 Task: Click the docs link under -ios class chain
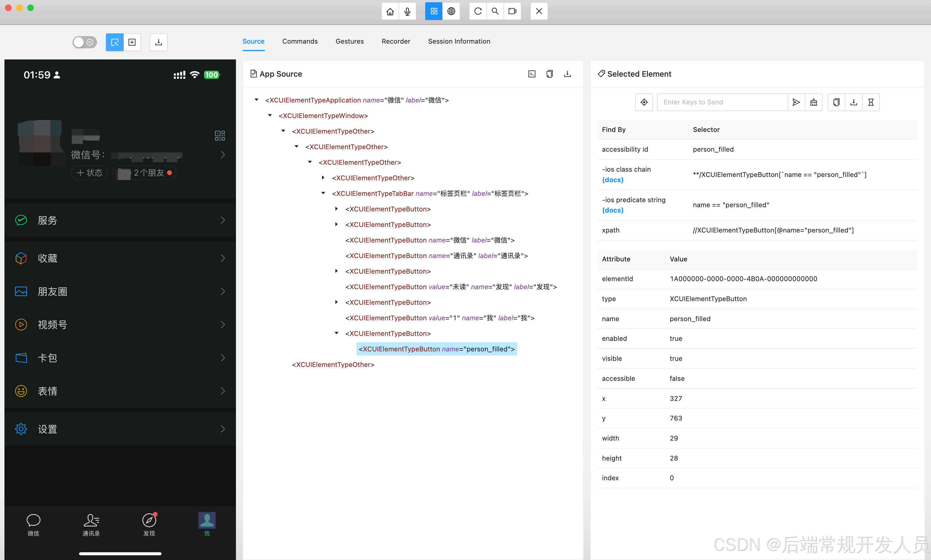coord(613,180)
